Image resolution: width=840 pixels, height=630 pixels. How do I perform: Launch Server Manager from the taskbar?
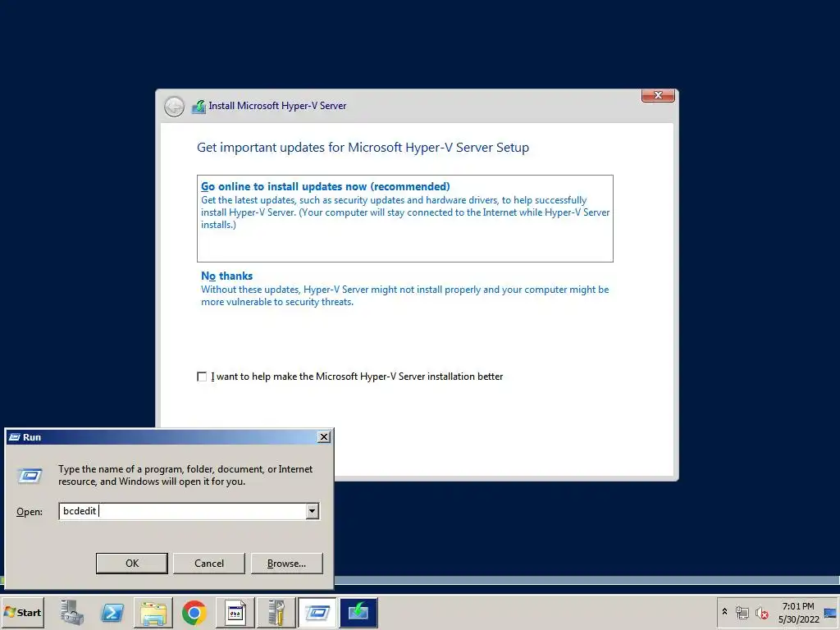tap(72, 612)
